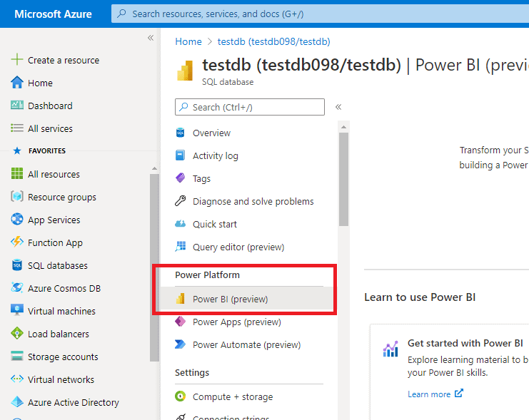Collapse the resource menu with the double chevron
This screenshot has width=529, height=420.
[x=338, y=107]
